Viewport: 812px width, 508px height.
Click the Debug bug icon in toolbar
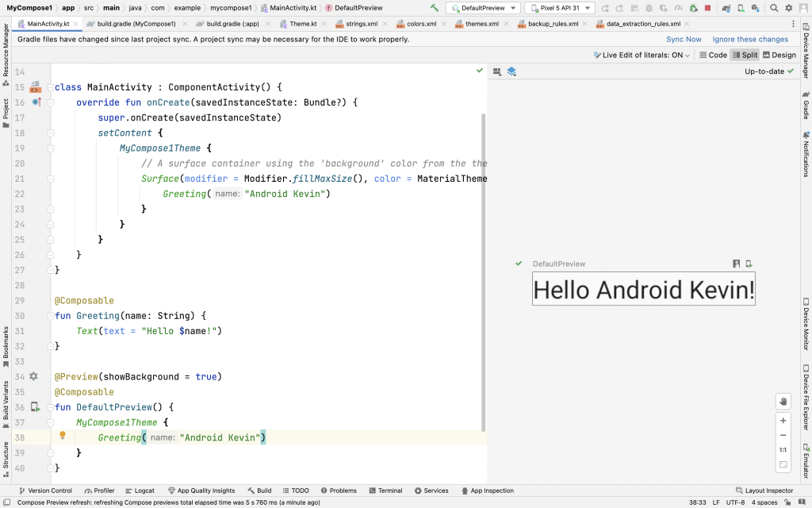click(x=649, y=8)
